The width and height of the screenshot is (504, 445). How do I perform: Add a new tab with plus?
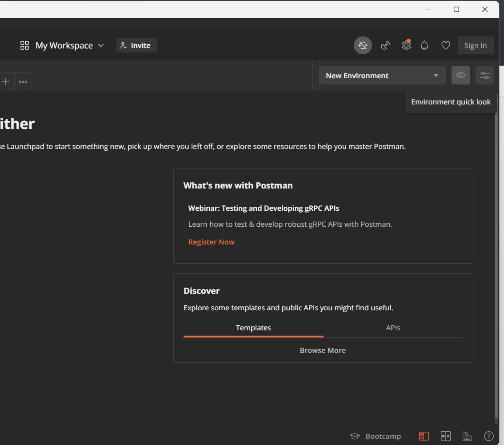(5, 82)
